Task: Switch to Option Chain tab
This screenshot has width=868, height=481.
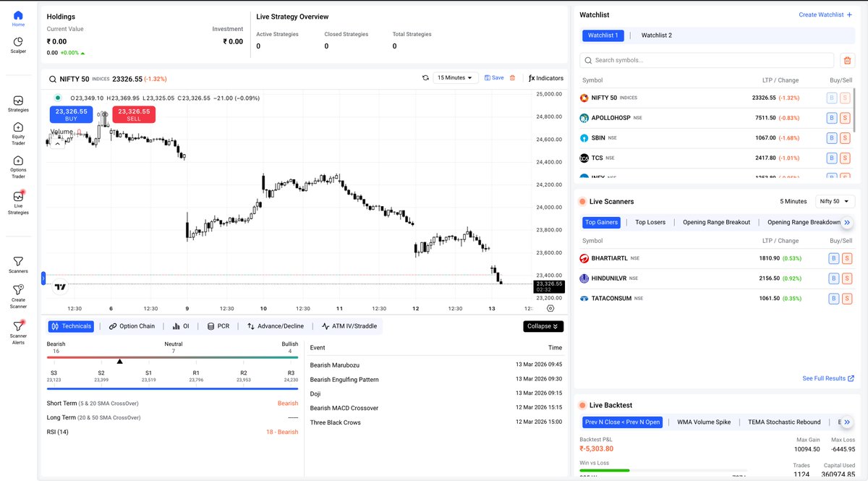Action: tap(132, 326)
